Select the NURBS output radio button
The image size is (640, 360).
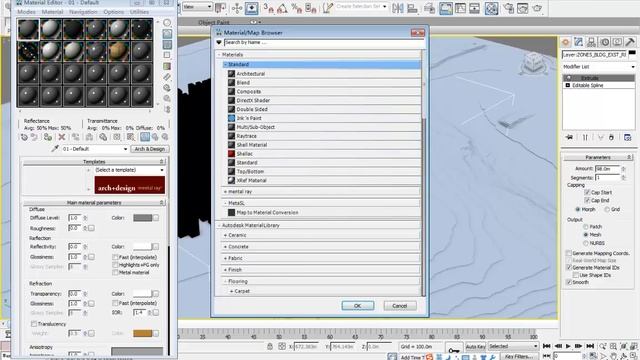586,243
